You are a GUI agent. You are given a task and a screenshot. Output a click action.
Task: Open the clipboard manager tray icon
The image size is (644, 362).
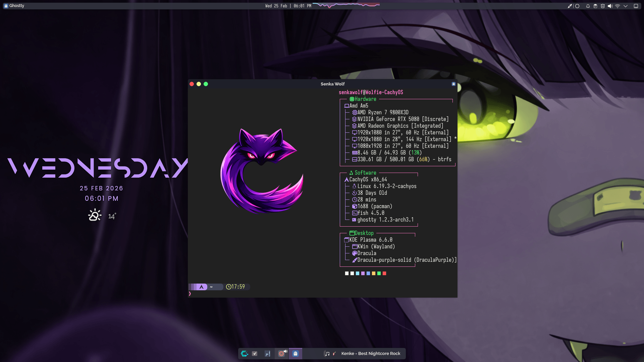point(595,6)
